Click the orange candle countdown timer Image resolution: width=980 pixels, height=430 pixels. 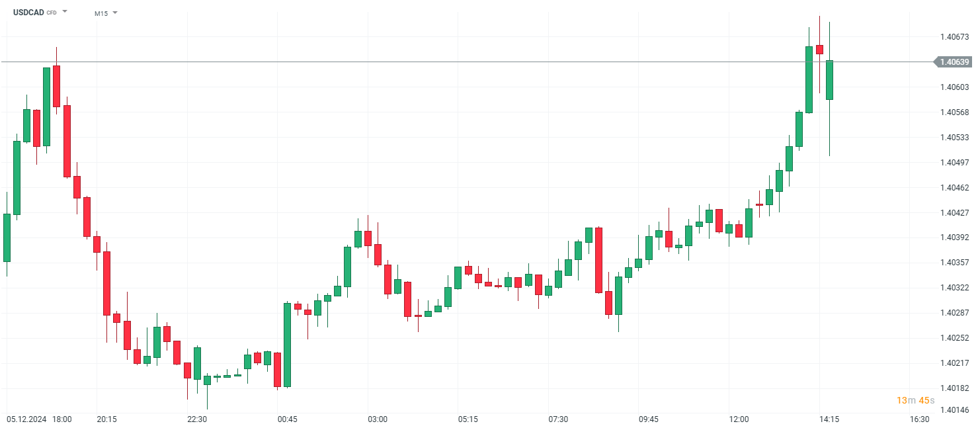(911, 401)
